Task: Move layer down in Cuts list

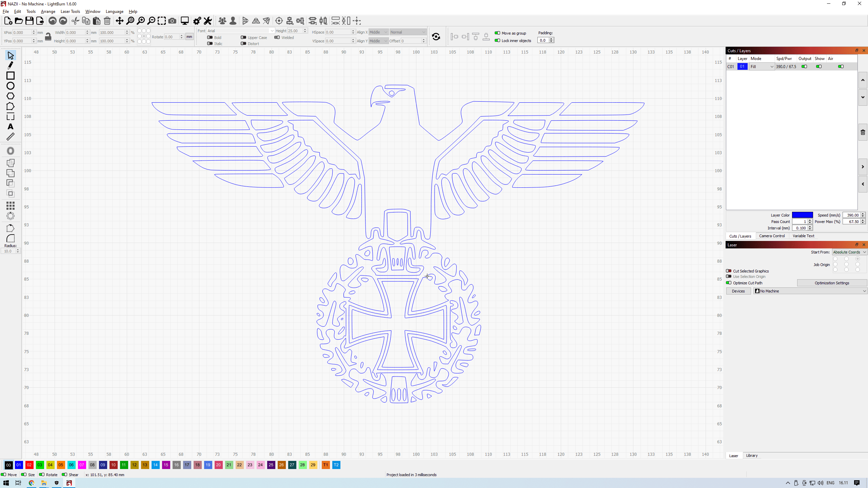Action: tap(863, 97)
